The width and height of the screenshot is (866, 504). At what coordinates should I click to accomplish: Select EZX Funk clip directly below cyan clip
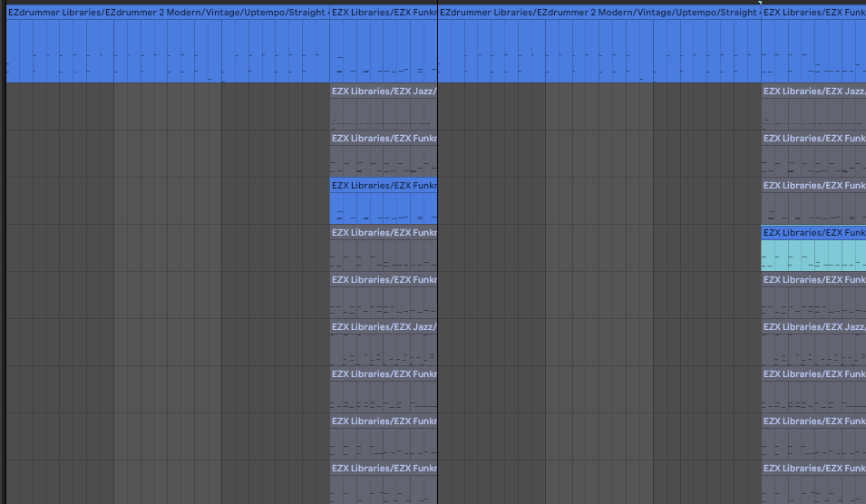point(813,296)
